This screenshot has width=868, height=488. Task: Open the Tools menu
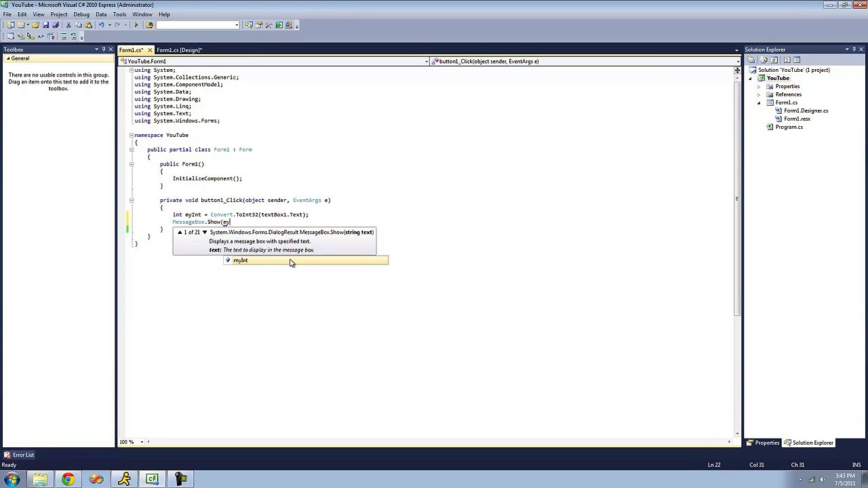[119, 14]
